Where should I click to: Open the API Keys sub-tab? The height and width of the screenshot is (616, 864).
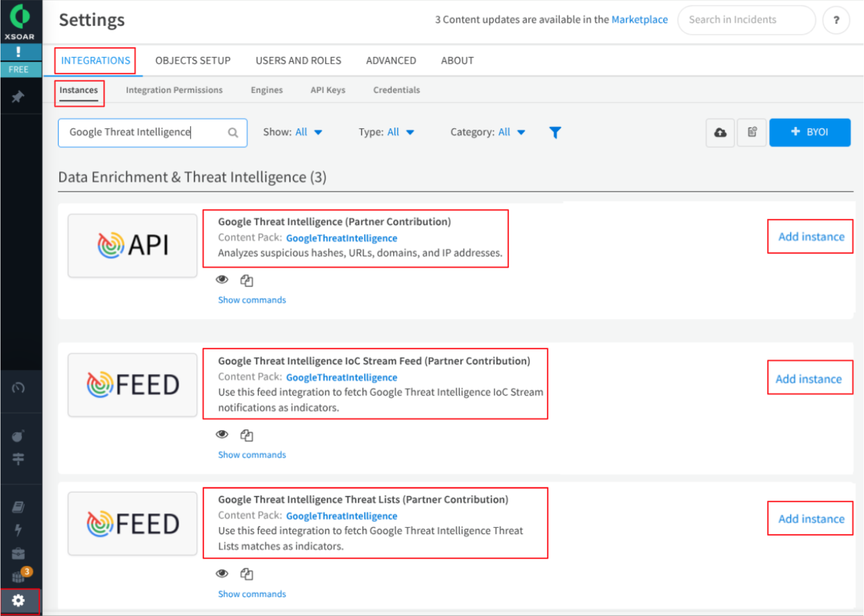point(328,90)
